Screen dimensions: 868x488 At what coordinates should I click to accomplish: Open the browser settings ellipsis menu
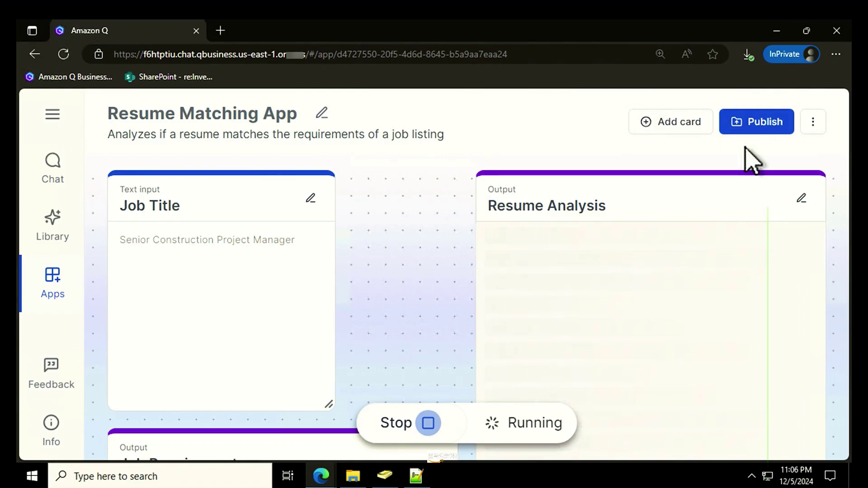836,54
